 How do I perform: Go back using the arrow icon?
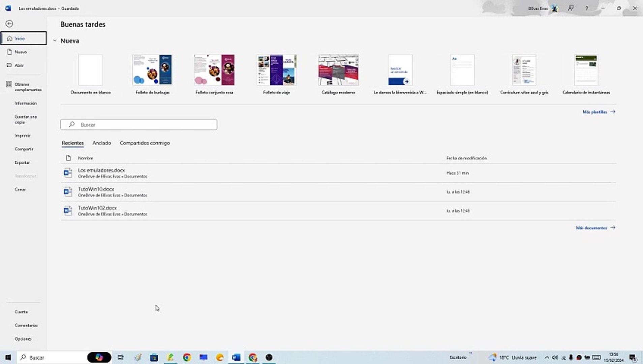coord(9,24)
